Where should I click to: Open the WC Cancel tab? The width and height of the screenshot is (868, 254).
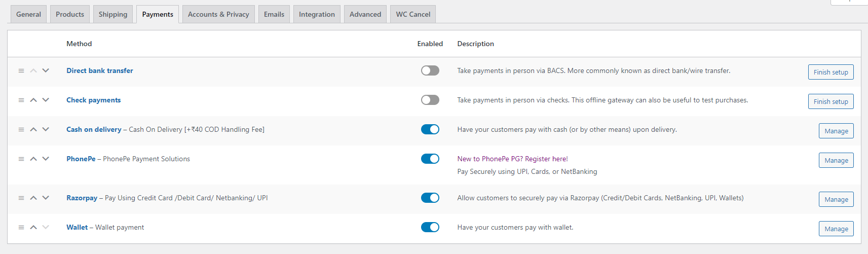coord(413,14)
